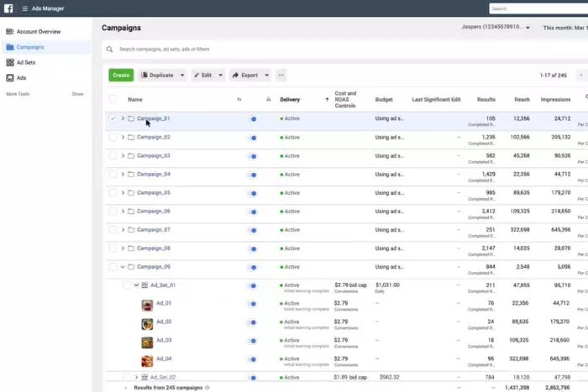588x392 pixels.
Task: Click the more options ellipsis button
Action: coord(281,75)
